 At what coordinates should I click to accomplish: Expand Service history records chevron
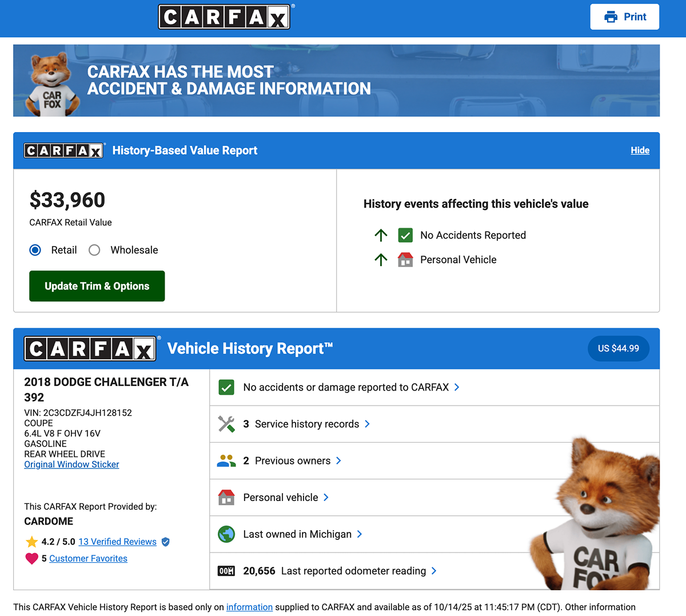tap(367, 424)
